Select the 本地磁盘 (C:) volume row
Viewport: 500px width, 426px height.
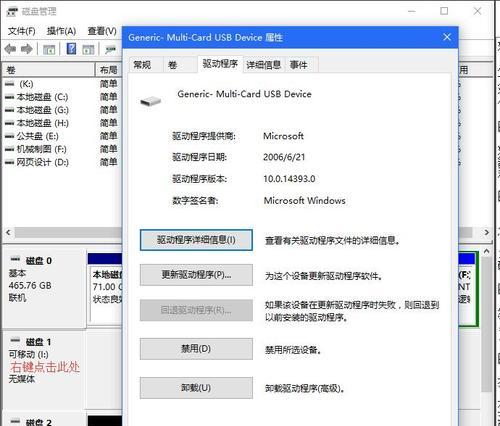tap(62, 97)
